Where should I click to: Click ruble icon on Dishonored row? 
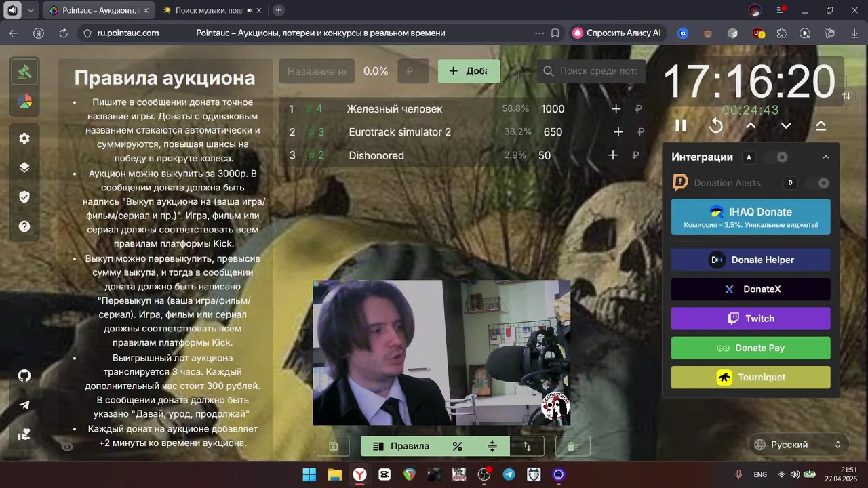(x=635, y=155)
